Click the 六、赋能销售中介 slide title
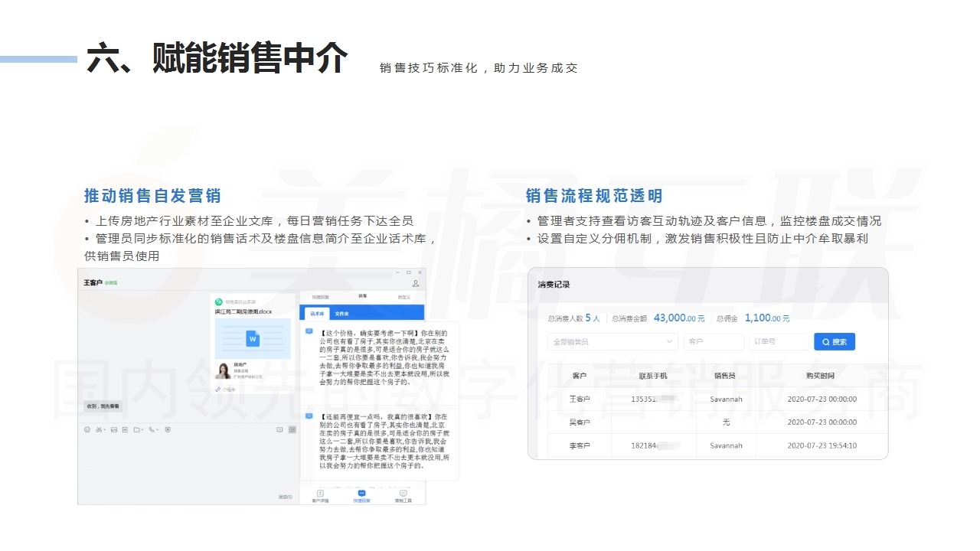 [217, 57]
